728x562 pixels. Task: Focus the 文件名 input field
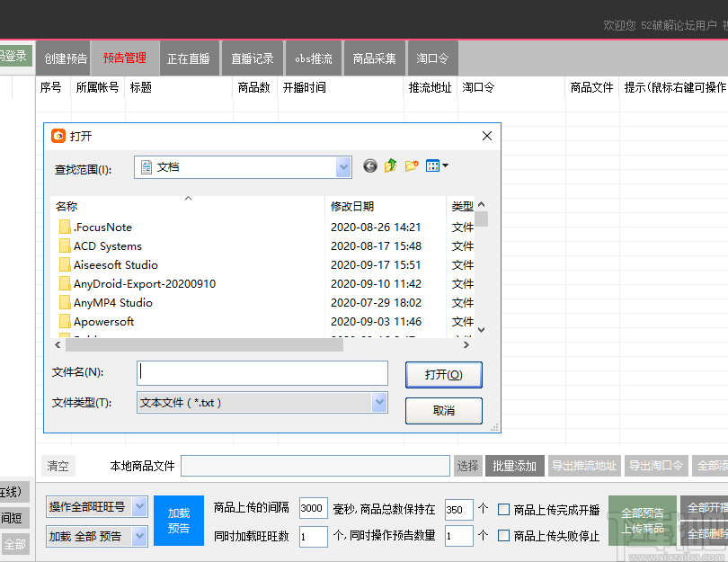click(x=262, y=373)
